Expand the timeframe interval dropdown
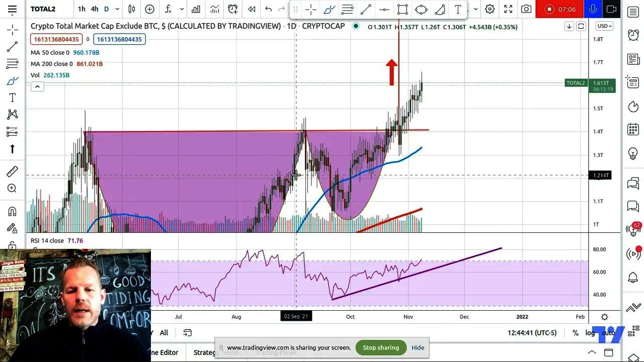Image resolution: width=644 pixels, height=362 pixels. (x=117, y=9)
